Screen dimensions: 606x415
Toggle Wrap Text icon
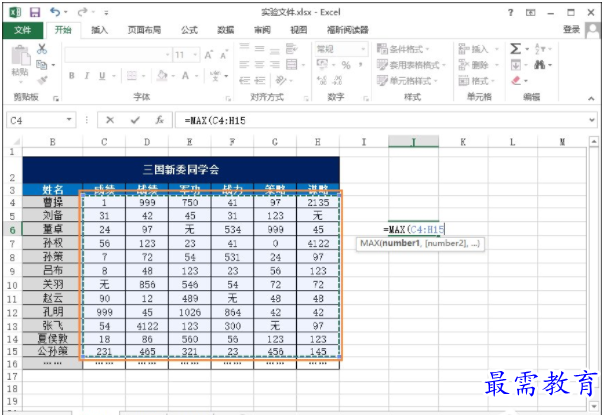[x=291, y=49]
